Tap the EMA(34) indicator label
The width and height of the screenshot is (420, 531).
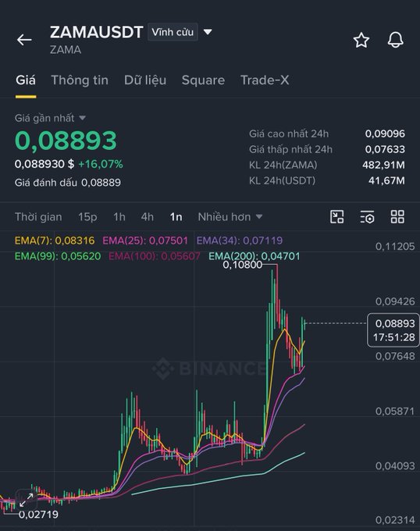pyautogui.click(x=240, y=241)
